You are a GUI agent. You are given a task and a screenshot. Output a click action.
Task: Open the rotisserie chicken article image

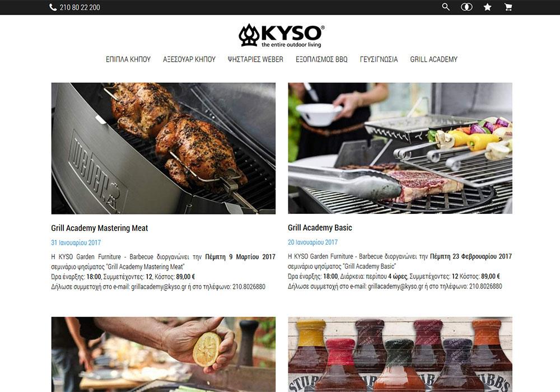point(163,148)
